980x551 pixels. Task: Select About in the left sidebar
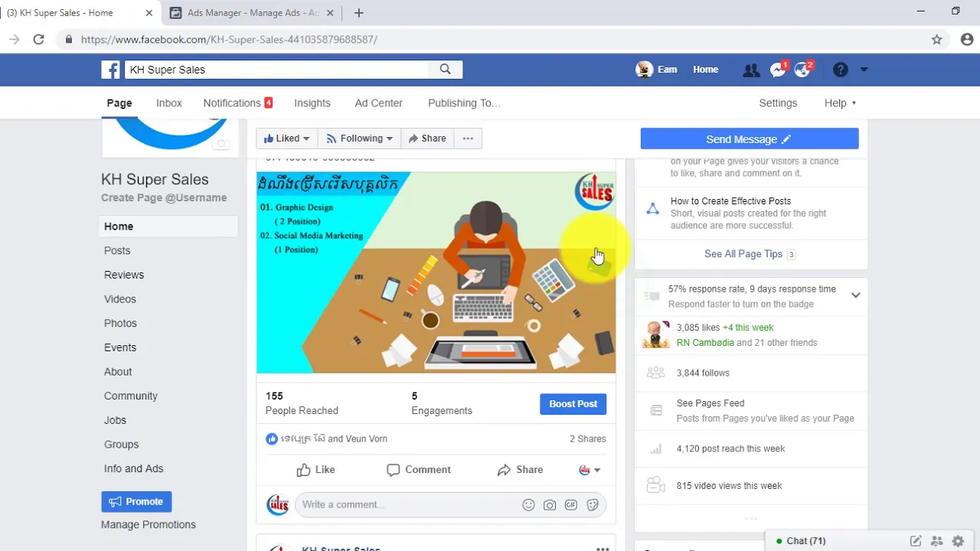click(118, 372)
